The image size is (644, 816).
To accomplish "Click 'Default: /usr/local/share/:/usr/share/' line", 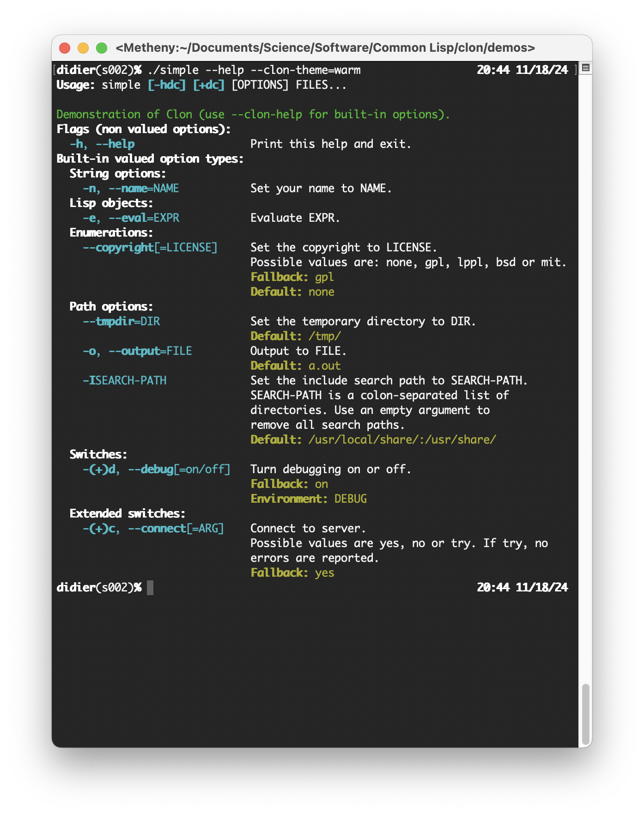I will pos(373,440).
